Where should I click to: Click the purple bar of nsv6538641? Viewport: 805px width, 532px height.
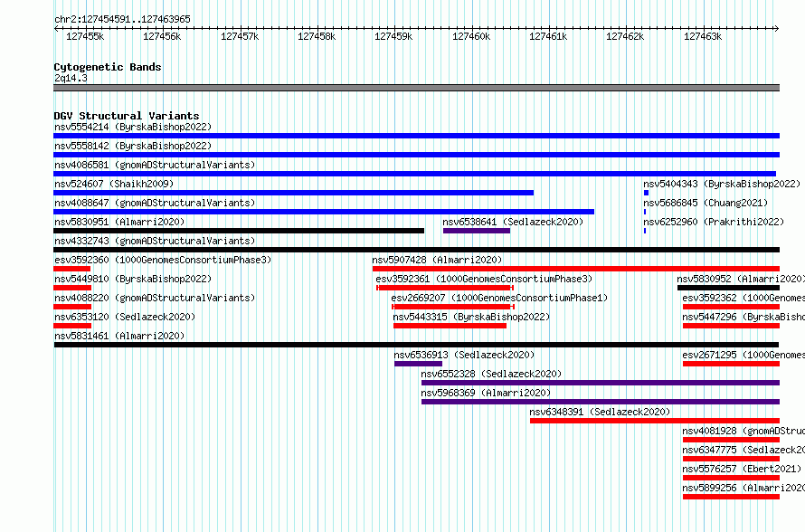[477, 231]
